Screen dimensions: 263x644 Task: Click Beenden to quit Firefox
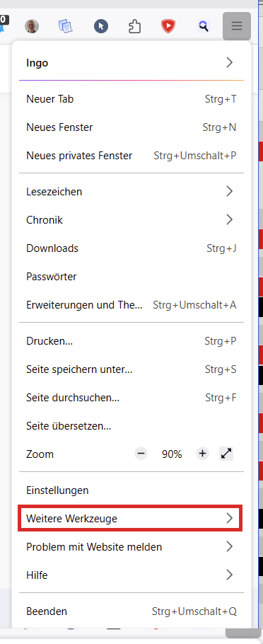(x=131, y=611)
